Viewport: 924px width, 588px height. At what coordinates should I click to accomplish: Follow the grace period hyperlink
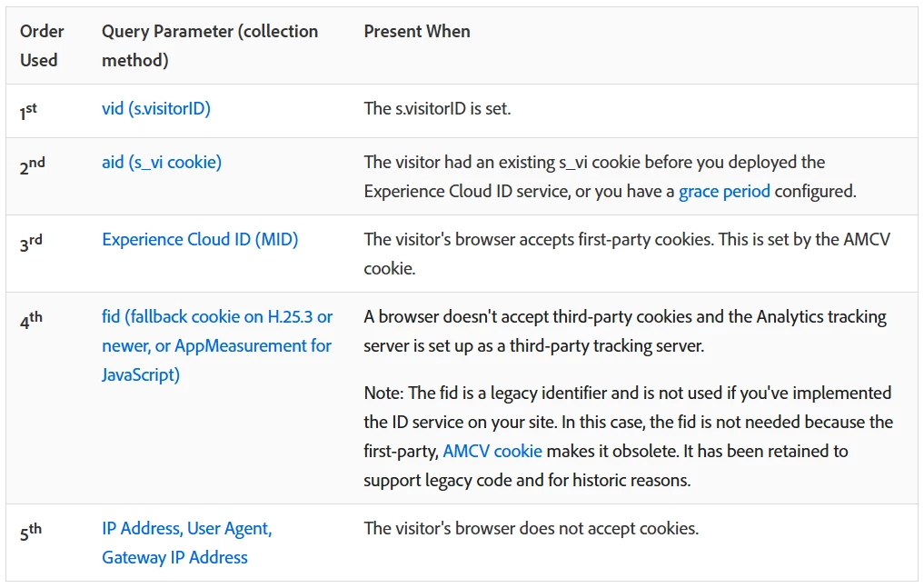pyautogui.click(x=724, y=192)
